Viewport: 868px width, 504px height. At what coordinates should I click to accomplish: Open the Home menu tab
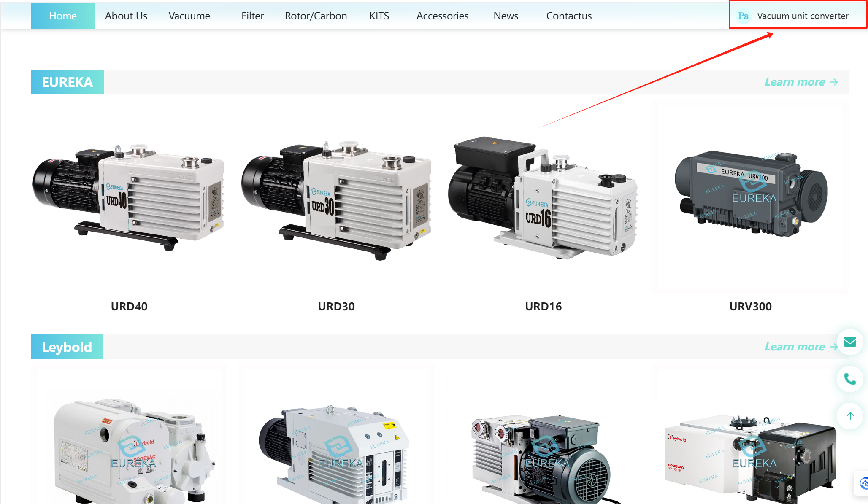[x=63, y=16]
